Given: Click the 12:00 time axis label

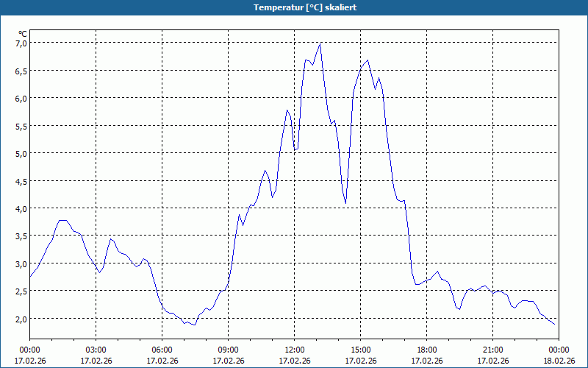Looking at the screenshot, I should (295, 350).
